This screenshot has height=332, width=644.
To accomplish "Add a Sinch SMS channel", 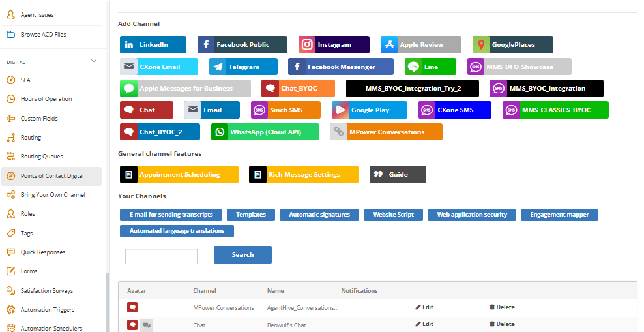I will pos(286,110).
